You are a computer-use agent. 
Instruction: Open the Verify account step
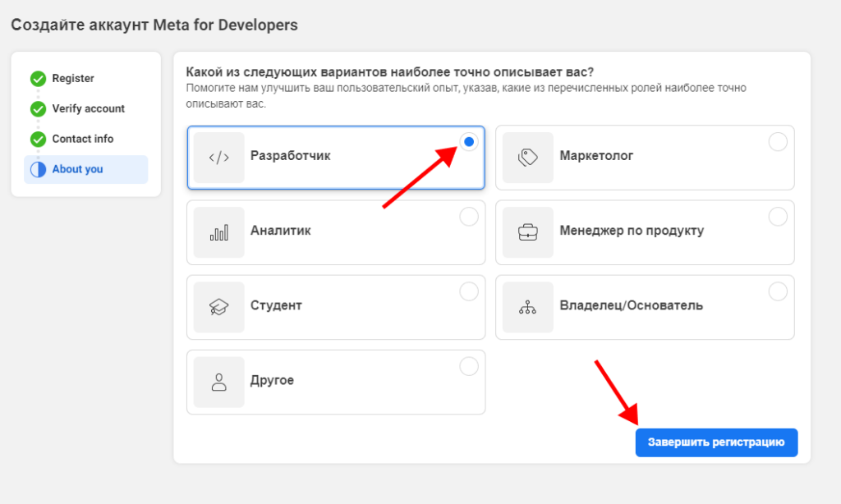tap(88, 108)
